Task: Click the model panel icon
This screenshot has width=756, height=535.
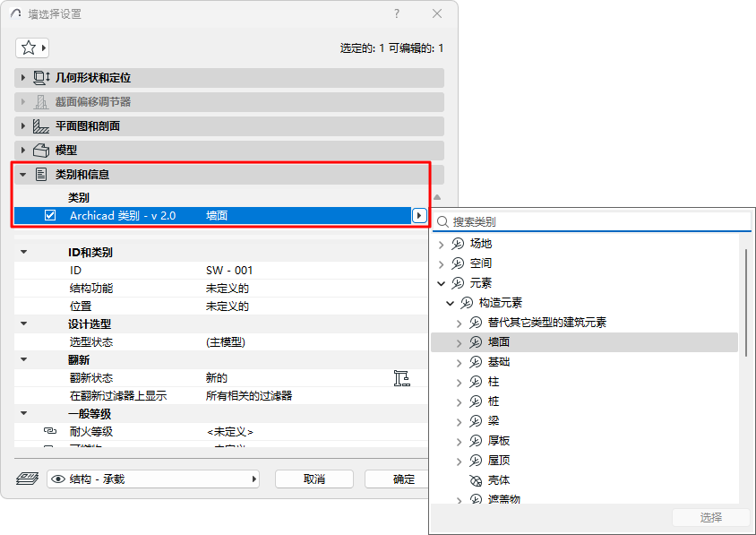Action: point(41,150)
